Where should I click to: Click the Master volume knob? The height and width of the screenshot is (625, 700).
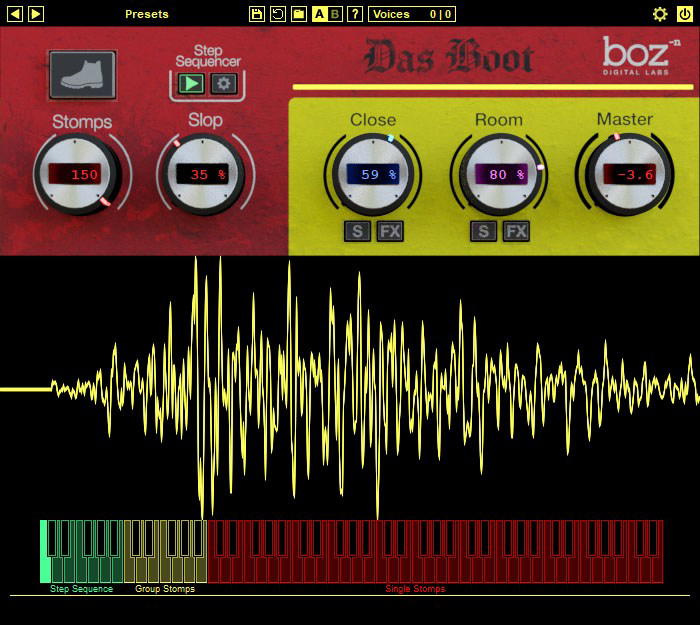627,175
